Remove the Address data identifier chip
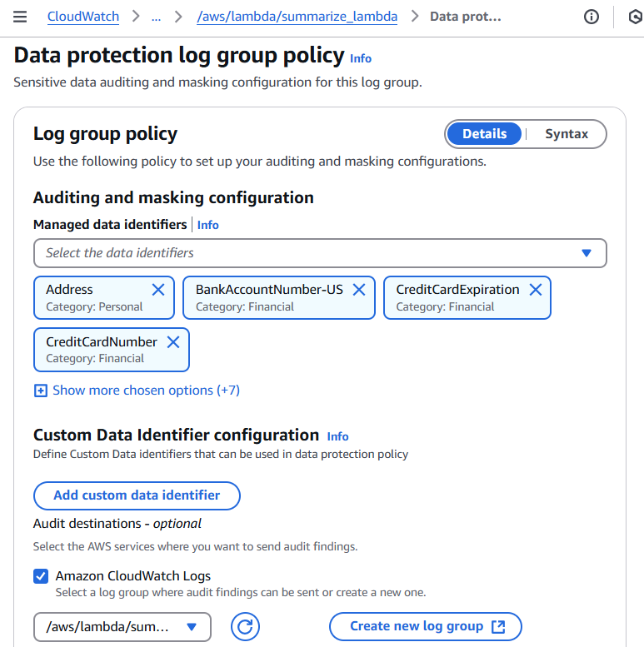644x647 pixels. (x=157, y=290)
